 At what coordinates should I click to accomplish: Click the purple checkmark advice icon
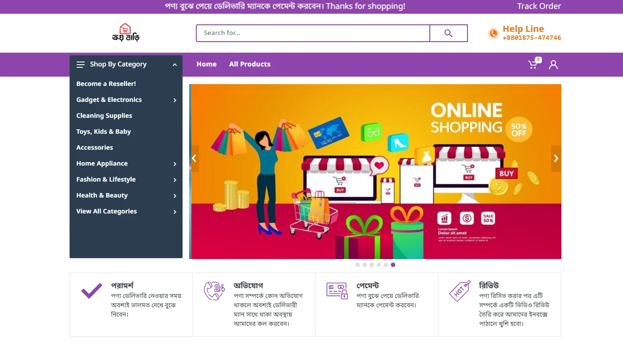92,291
